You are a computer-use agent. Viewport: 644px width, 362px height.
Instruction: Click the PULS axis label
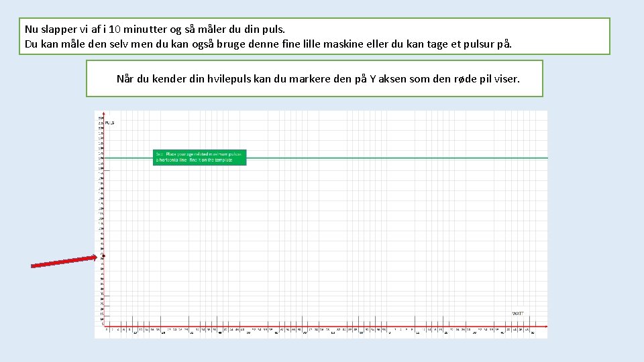pyautogui.click(x=109, y=123)
